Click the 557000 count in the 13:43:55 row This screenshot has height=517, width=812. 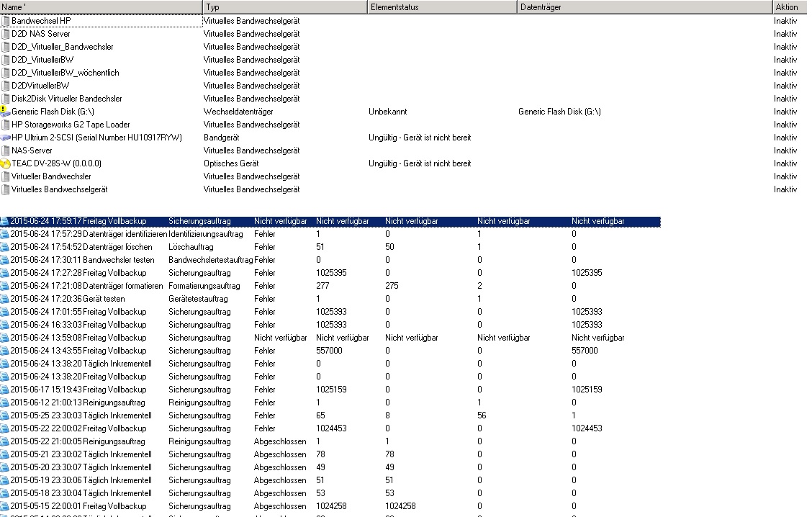click(x=330, y=351)
